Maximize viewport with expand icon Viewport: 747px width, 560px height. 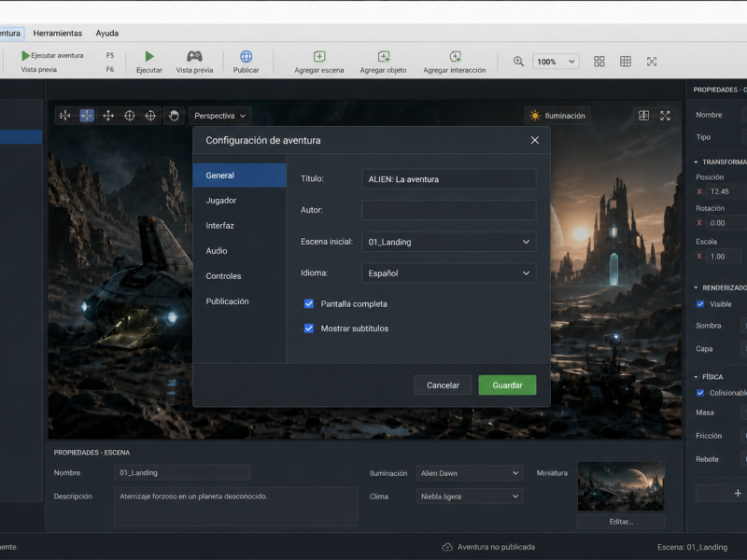pyautogui.click(x=665, y=116)
